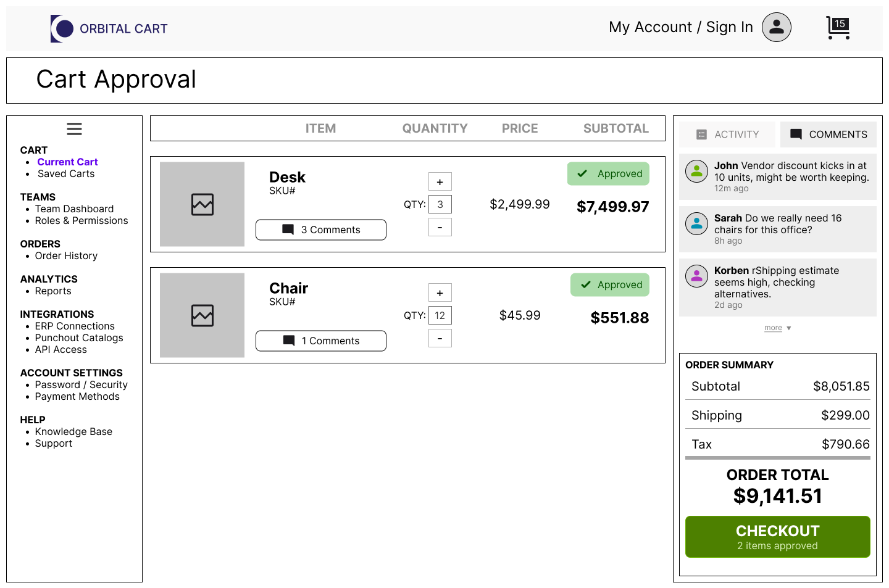
Task: Click Korben's avatar in comments
Action: (x=696, y=276)
